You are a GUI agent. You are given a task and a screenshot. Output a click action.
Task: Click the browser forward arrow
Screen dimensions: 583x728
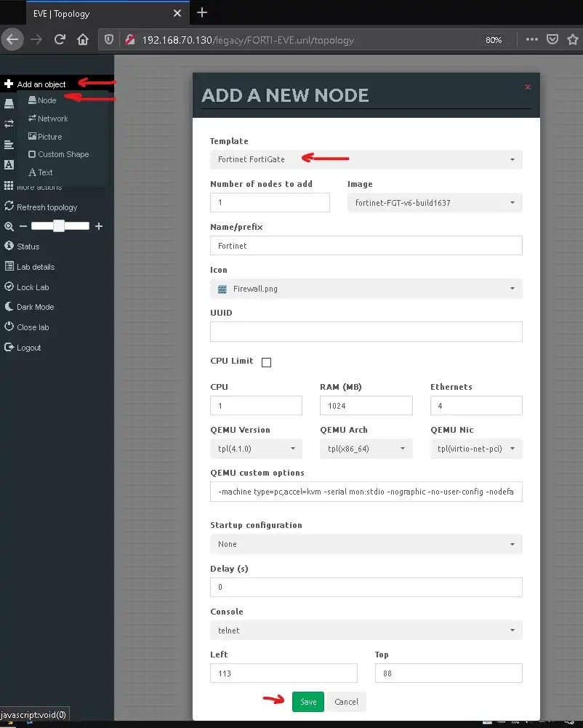click(x=36, y=39)
